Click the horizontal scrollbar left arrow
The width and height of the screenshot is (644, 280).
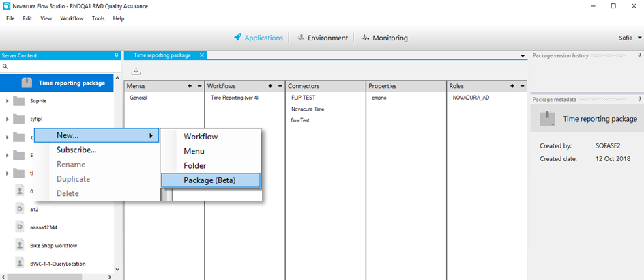[x=3, y=277]
